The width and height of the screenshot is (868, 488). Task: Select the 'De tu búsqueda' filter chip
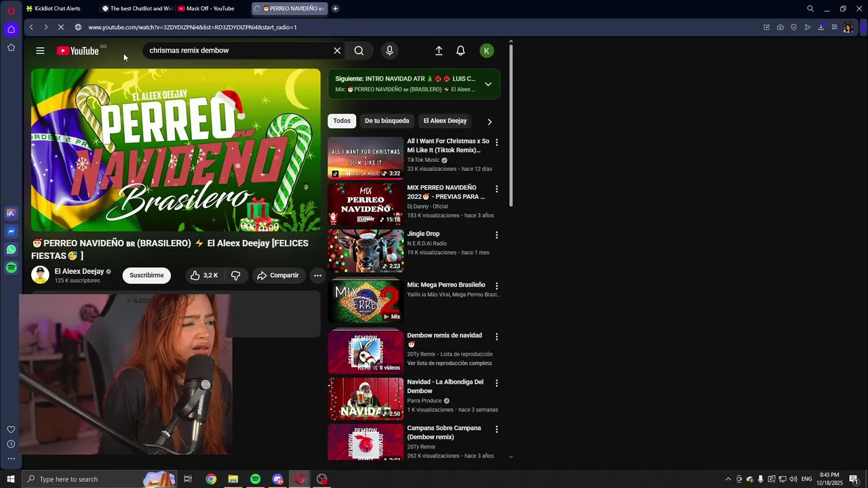coord(387,121)
